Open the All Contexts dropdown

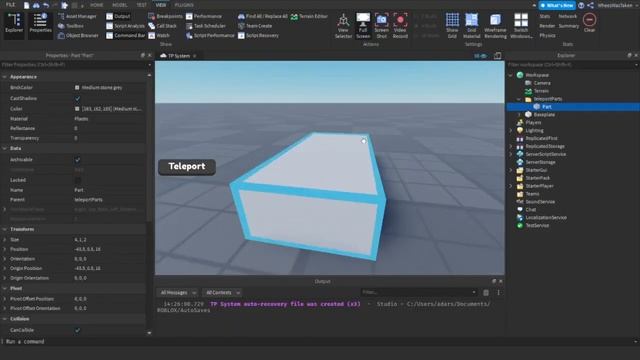(x=223, y=293)
